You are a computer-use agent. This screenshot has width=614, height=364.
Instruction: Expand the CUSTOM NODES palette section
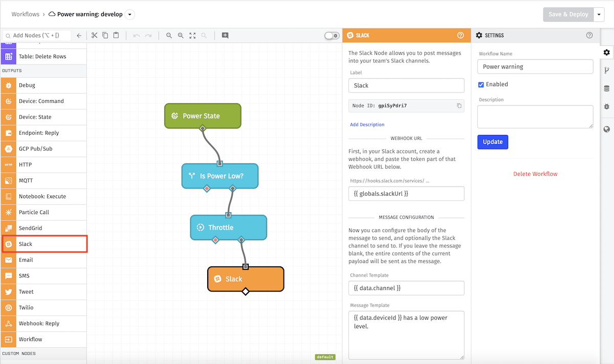[x=43, y=354]
